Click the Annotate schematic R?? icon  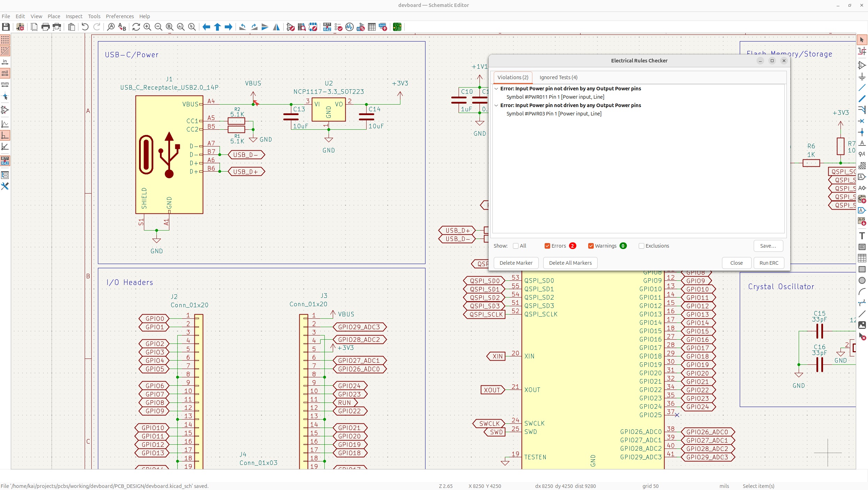pos(327,27)
